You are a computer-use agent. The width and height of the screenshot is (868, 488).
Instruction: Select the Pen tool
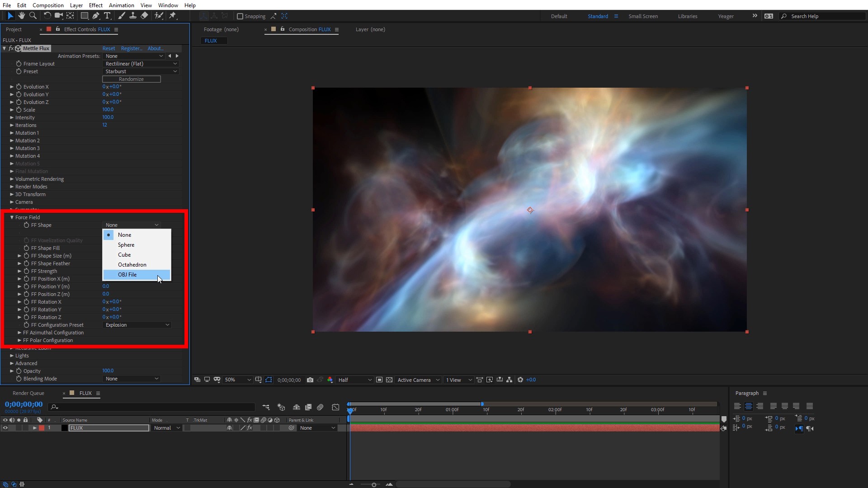[96, 16]
